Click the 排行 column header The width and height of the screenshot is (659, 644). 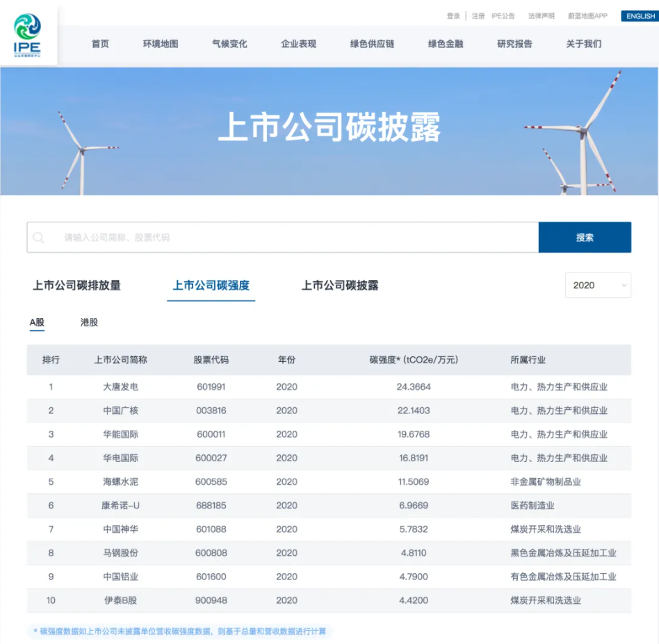51,360
